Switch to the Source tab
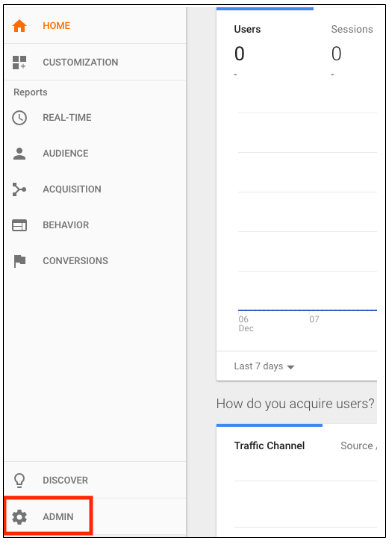 (358, 445)
